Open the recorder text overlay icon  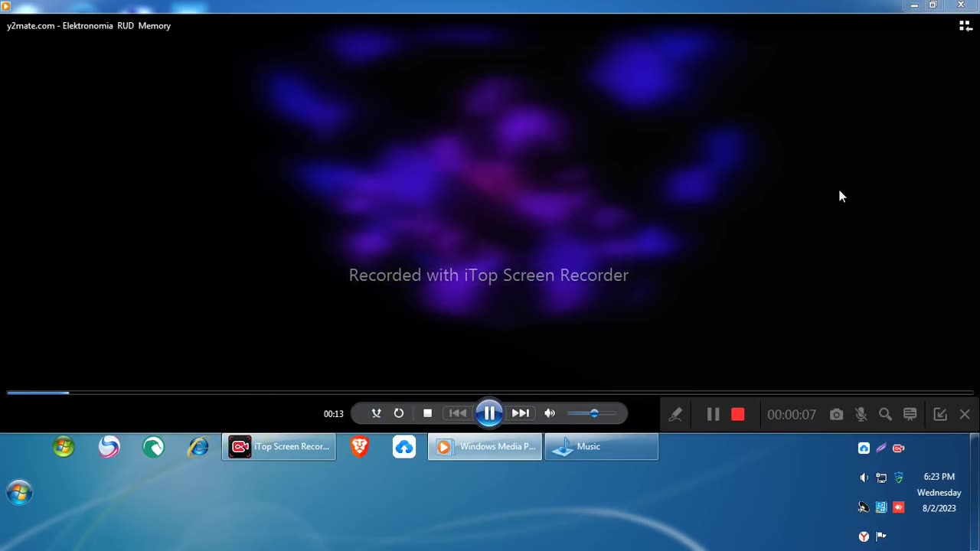[x=910, y=414]
